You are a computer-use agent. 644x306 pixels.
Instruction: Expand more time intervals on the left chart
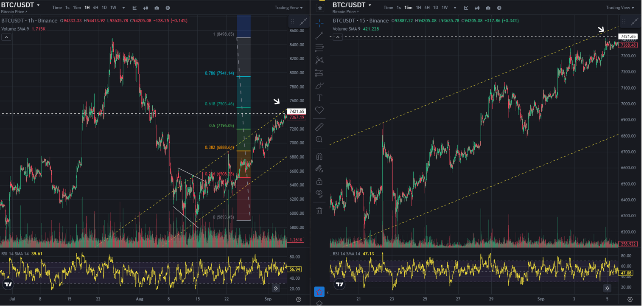(x=123, y=8)
